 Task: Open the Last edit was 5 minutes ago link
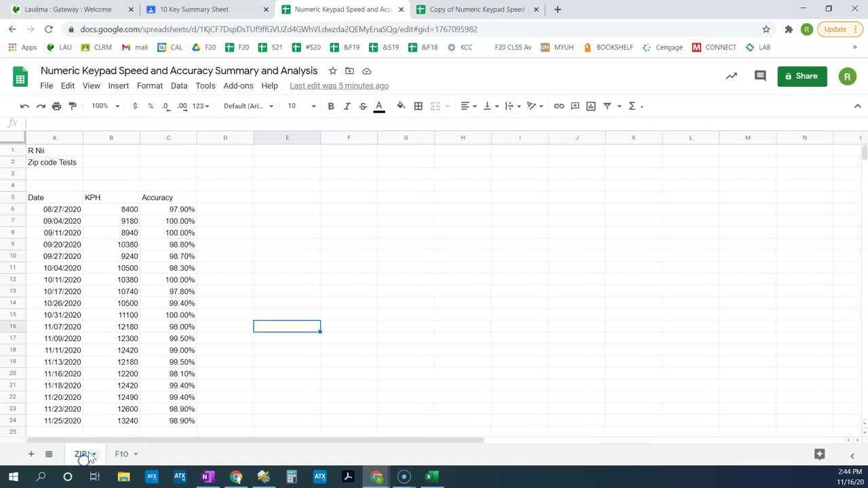click(339, 86)
